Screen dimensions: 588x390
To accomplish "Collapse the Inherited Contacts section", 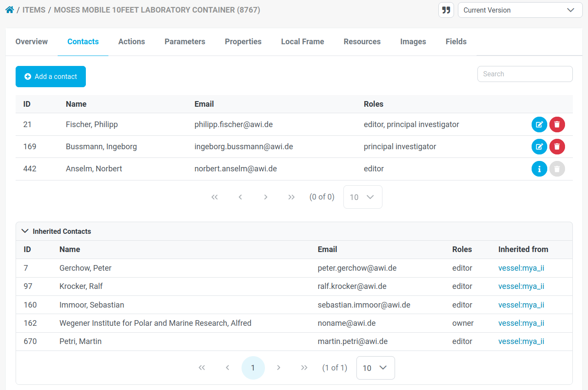I will [x=25, y=231].
